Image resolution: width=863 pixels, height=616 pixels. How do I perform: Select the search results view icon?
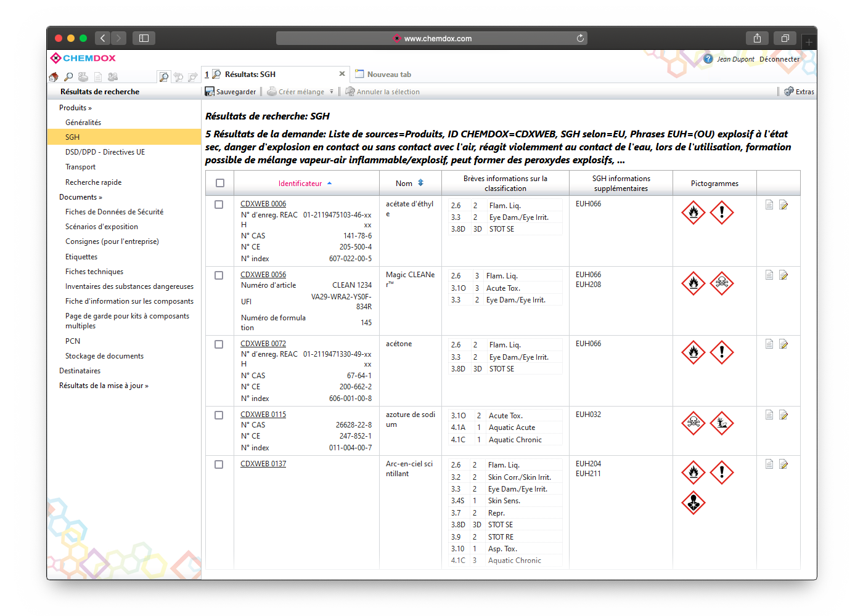click(x=163, y=77)
